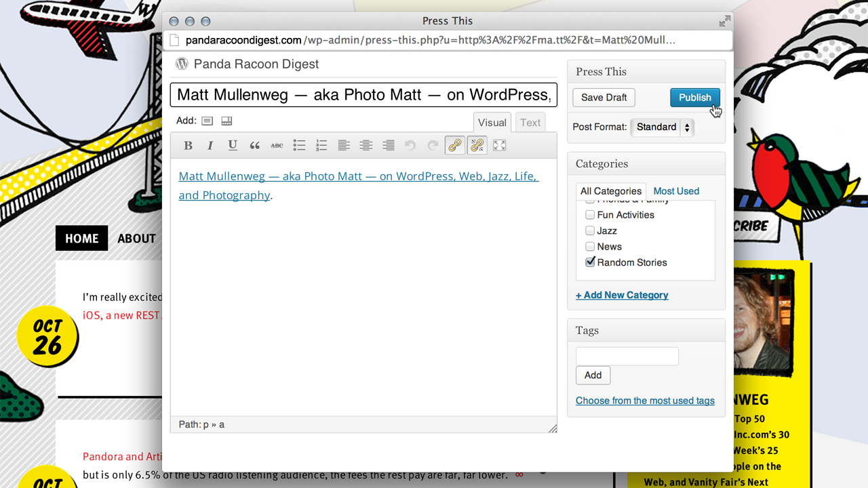
Task: Check the Jazz category
Action: click(590, 230)
